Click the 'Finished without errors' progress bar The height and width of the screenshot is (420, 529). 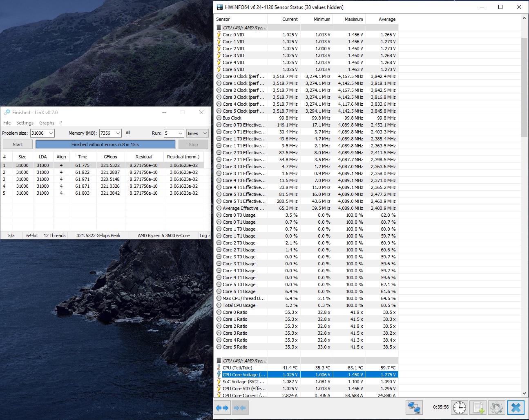click(x=105, y=144)
